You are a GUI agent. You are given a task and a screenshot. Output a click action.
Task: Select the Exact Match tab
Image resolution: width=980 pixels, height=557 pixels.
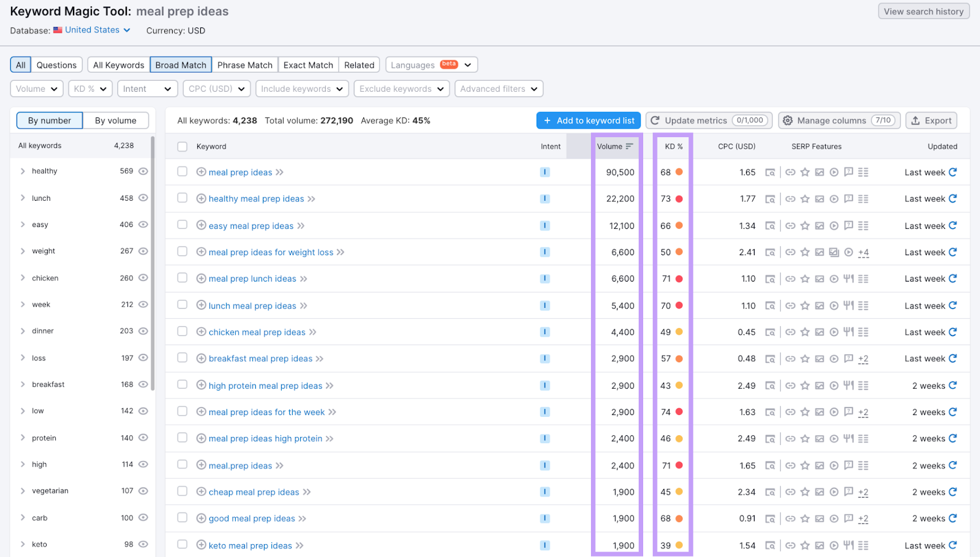point(308,65)
